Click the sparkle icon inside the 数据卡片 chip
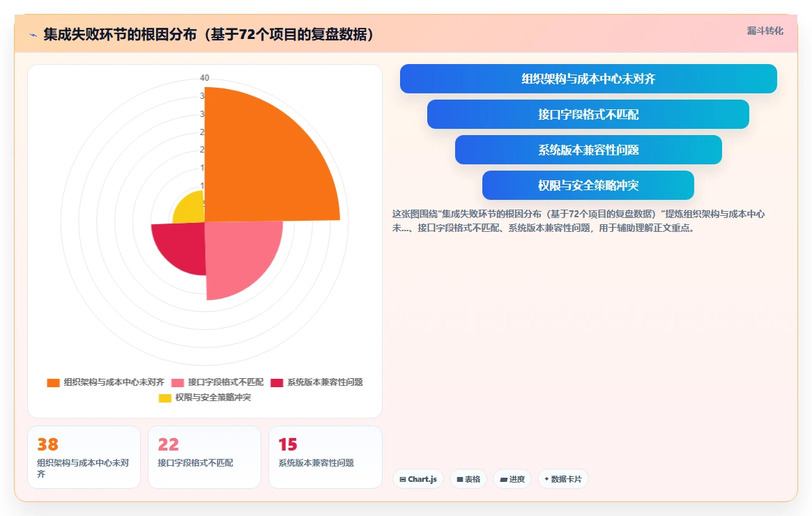Screen dimensions: 812x516 546,479
